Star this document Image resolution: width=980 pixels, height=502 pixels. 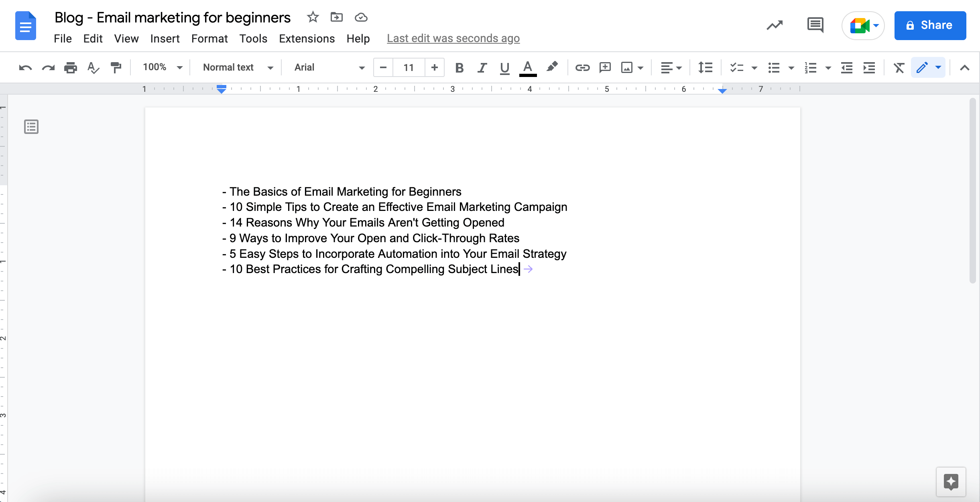coord(313,17)
